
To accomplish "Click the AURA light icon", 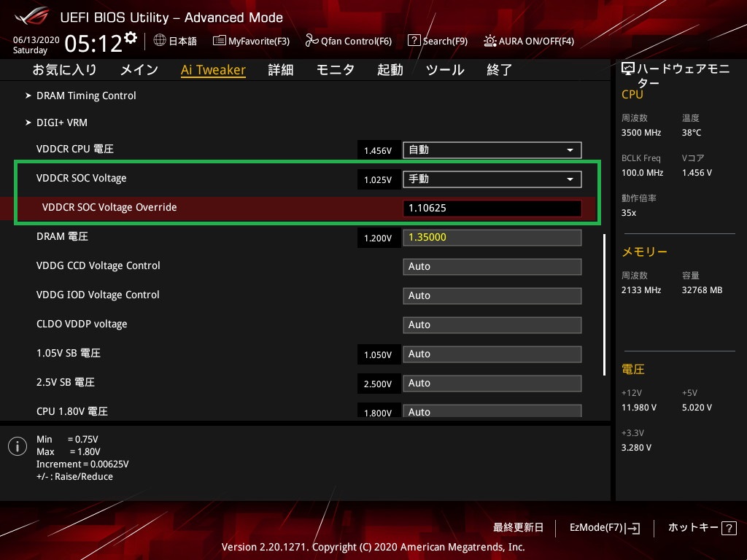I will (489, 41).
